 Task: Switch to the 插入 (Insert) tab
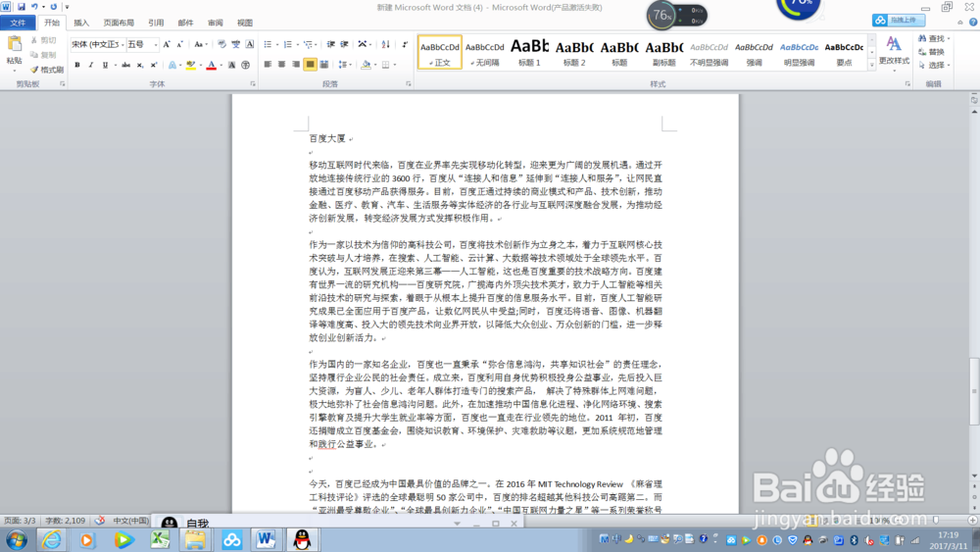(81, 23)
